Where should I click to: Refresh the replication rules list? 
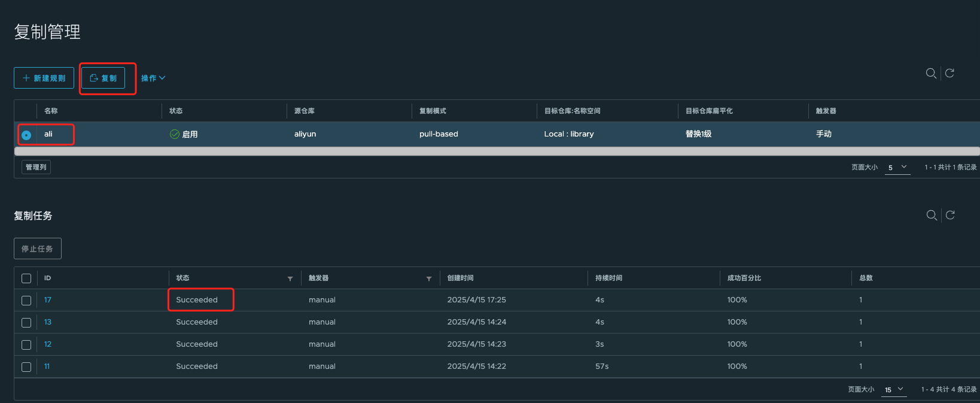(949, 74)
